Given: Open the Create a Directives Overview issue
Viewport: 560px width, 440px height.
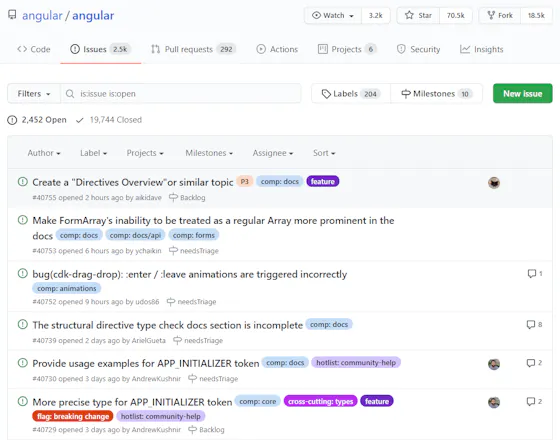Looking at the screenshot, I should (x=132, y=182).
